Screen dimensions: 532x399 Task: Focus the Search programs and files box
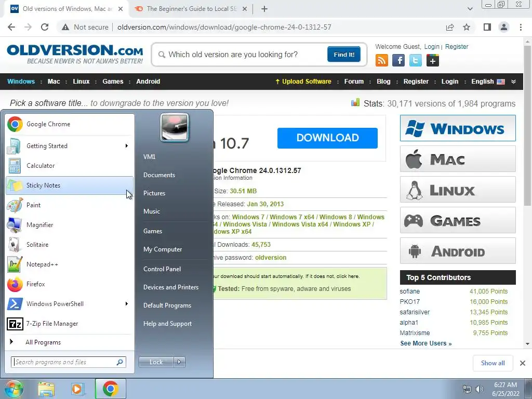pyautogui.click(x=69, y=362)
